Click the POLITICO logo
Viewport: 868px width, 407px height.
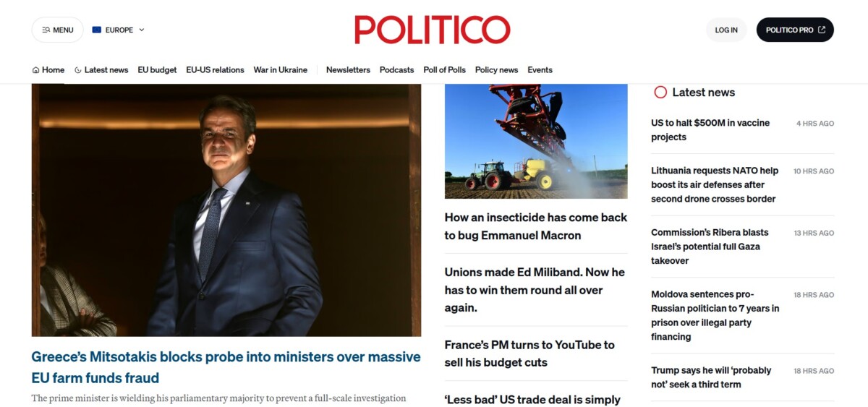point(433,30)
